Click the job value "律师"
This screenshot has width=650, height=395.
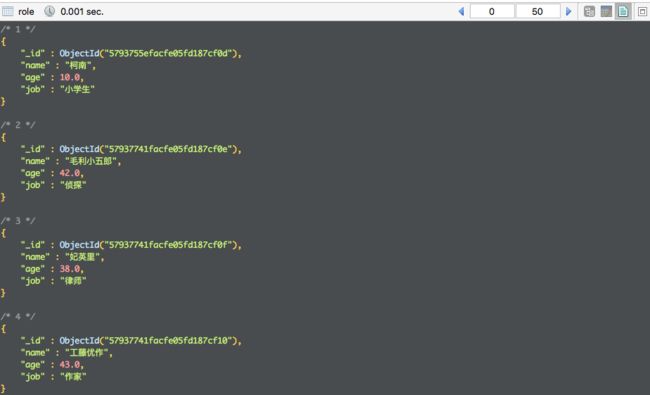coord(73,281)
